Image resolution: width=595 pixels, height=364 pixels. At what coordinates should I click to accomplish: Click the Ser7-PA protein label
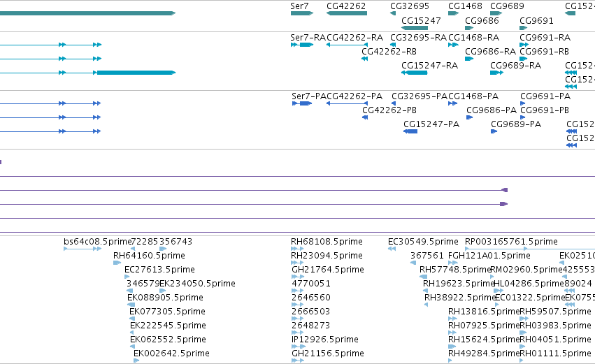pyautogui.click(x=308, y=96)
